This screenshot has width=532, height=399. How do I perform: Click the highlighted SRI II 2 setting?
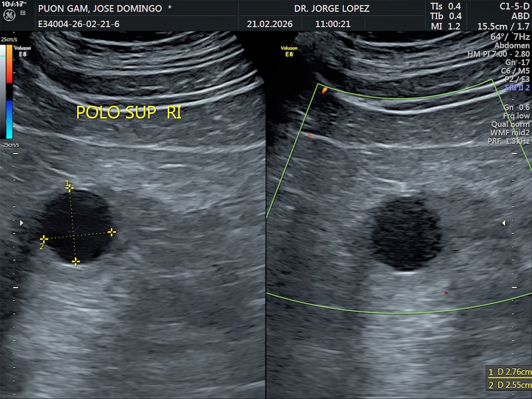coord(517,88)
